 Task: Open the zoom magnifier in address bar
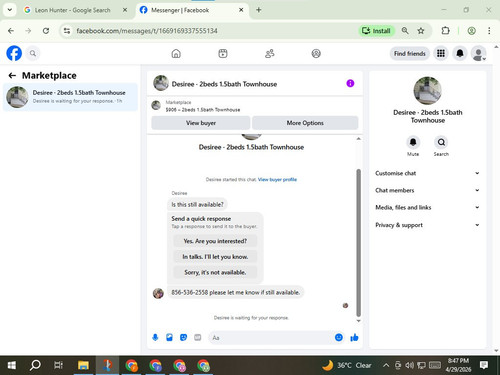pyautogui.click(x=405, y=31)
